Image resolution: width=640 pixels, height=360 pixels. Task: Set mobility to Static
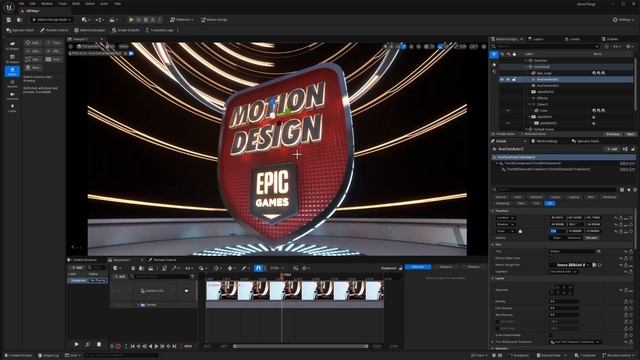click(557, 238)
